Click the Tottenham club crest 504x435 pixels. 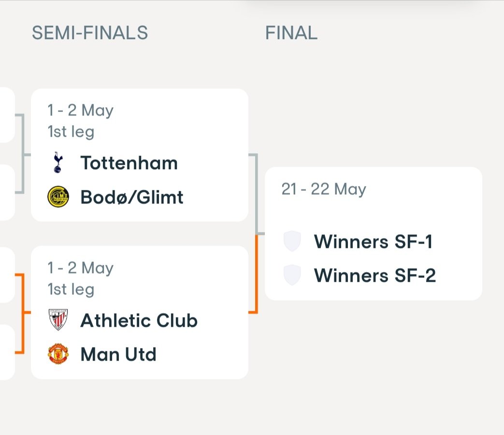point(58,162)
